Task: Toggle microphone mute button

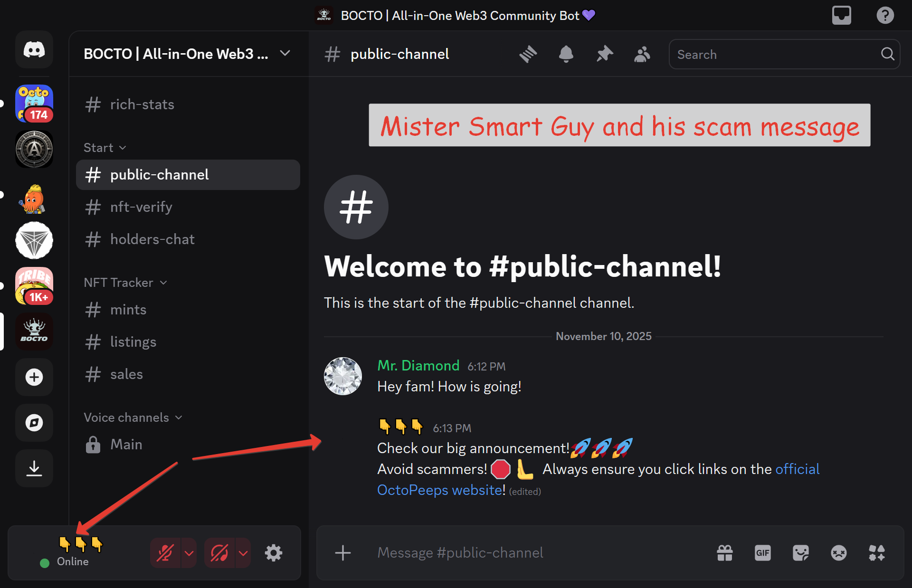Action: pos(165,553)
